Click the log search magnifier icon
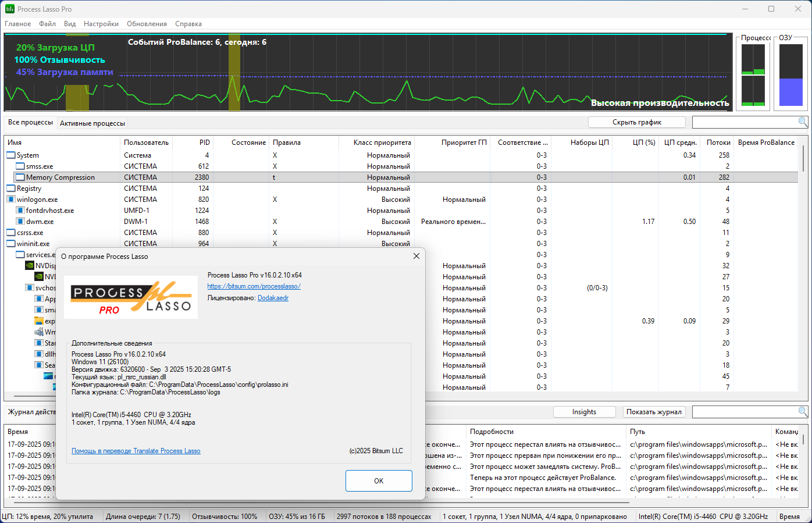 [803, 412]
